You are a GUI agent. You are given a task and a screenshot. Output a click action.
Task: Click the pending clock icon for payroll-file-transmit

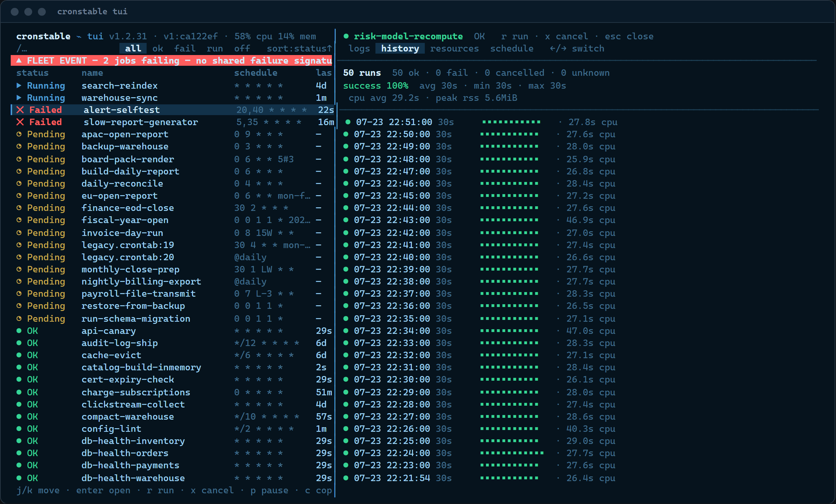(19, 293)
